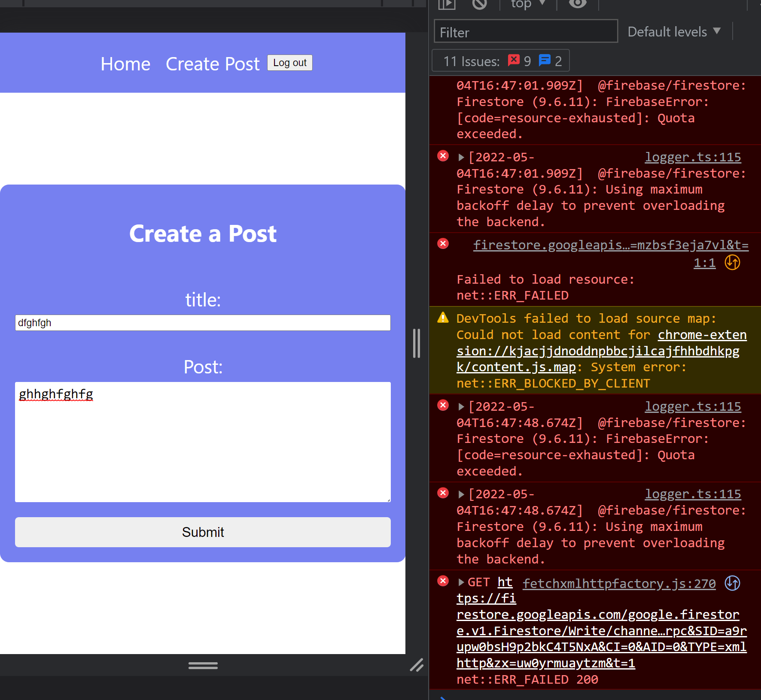The width and height of the screenshot is (761, 700).
Task: Click the live expression eye icon
Action: coord(578,4)
